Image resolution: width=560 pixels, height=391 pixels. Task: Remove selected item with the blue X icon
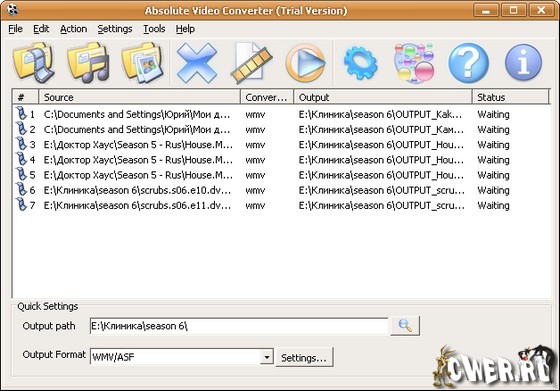[x=197, y=63]
